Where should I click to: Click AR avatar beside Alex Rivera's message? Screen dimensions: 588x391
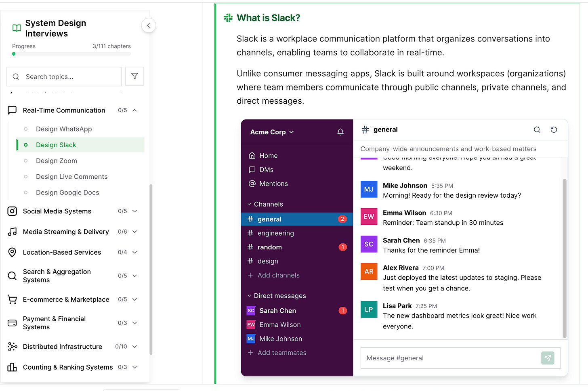pyautogui.click(x=369, y=272)
